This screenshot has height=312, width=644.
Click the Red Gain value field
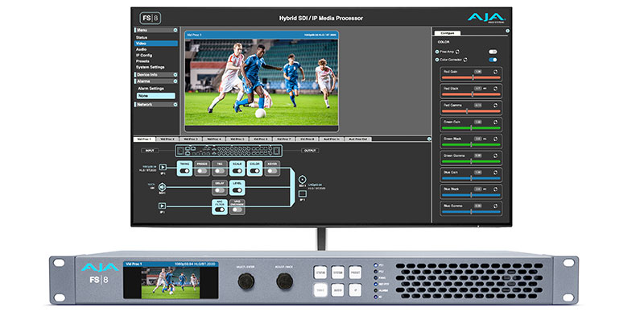477,72
